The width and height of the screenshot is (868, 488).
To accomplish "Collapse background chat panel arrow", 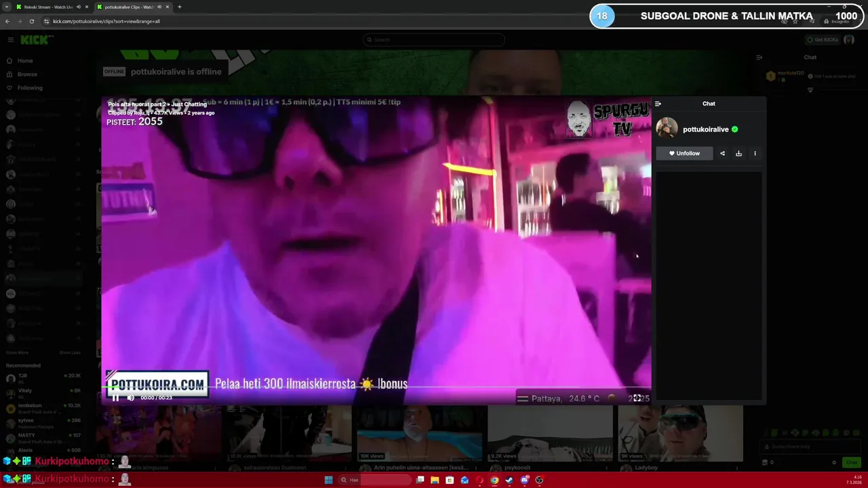I will click(759, 58).
